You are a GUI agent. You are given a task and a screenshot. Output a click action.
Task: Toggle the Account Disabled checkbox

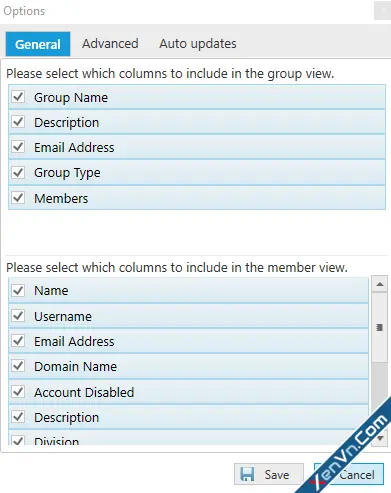pyautogui.click(x=18, y=392)
